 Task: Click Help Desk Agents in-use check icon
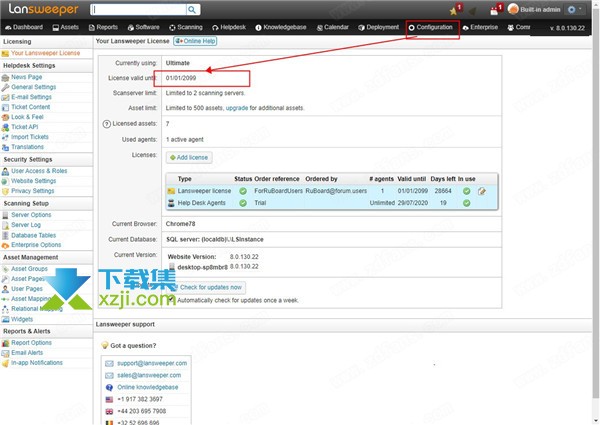(x=466, y=203)
